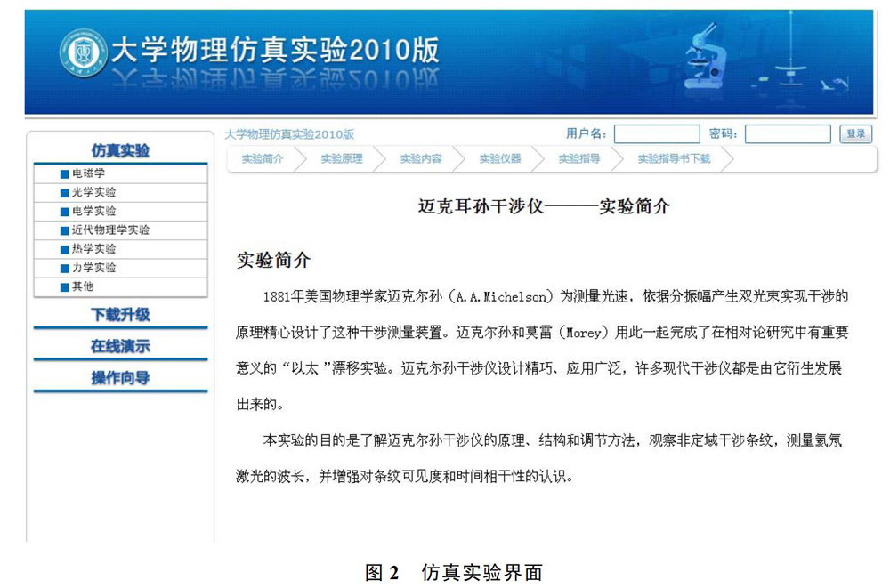The image size is (890, 588).
Task: Expand the 下载升级 sidebar section
Action: tap(120, 314)
